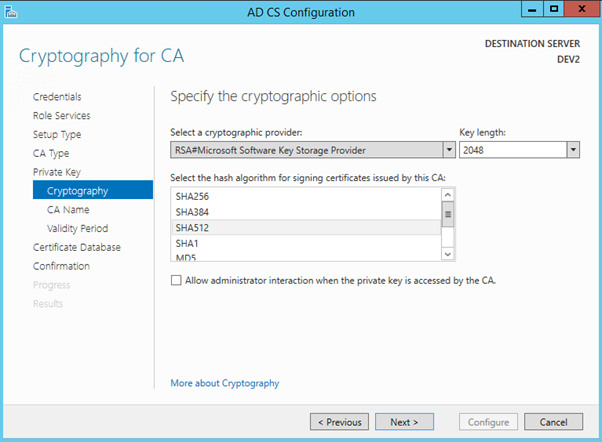
Task: Enable administrator interaction checkbox
Action: (x=177, y=281)
